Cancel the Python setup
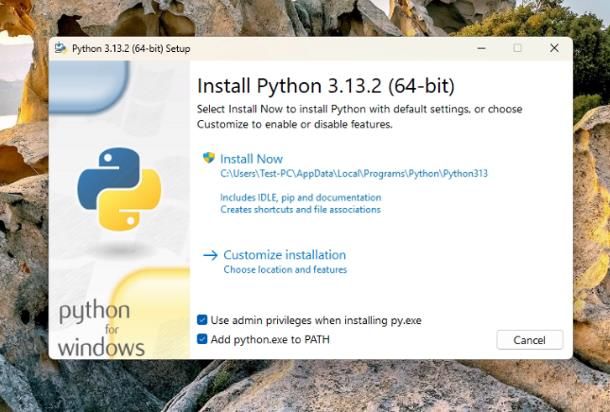This screenshot has width=610, height=412. (x=529, y=340)
